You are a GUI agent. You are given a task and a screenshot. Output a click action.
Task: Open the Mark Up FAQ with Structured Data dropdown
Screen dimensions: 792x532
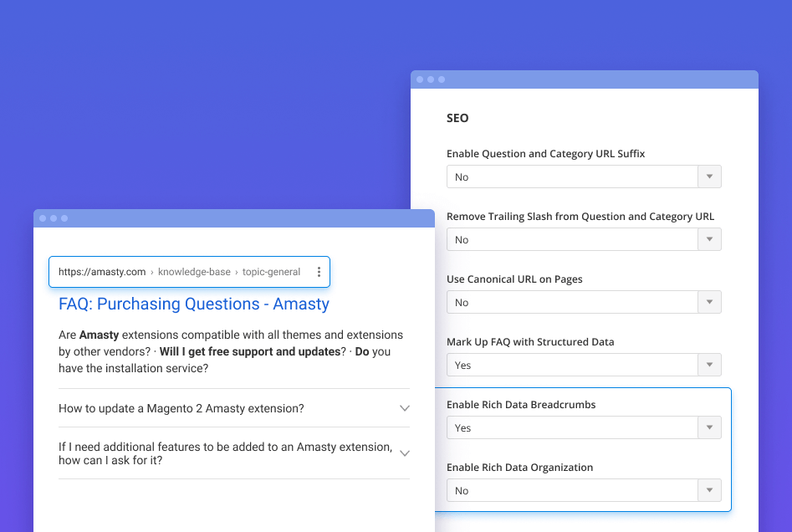click(x=573, y=366)
